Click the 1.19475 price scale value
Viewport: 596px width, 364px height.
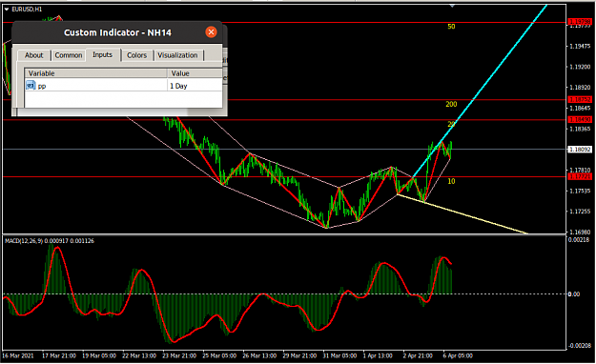point(580,46)
